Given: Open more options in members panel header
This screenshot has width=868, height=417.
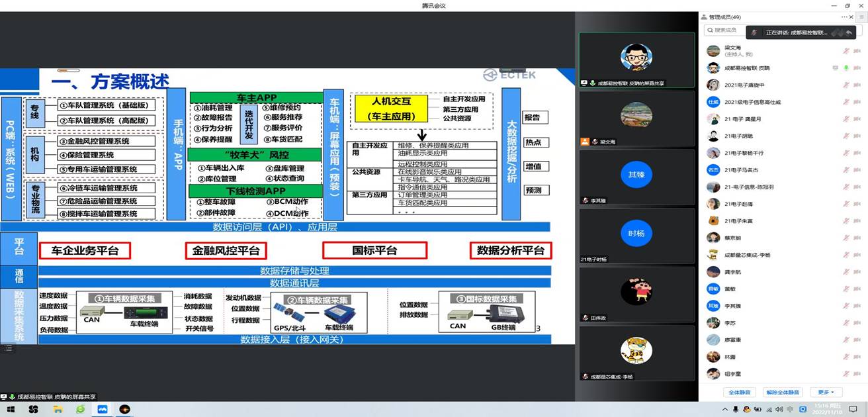Looking at the screenshot, I should click(844, 17).
